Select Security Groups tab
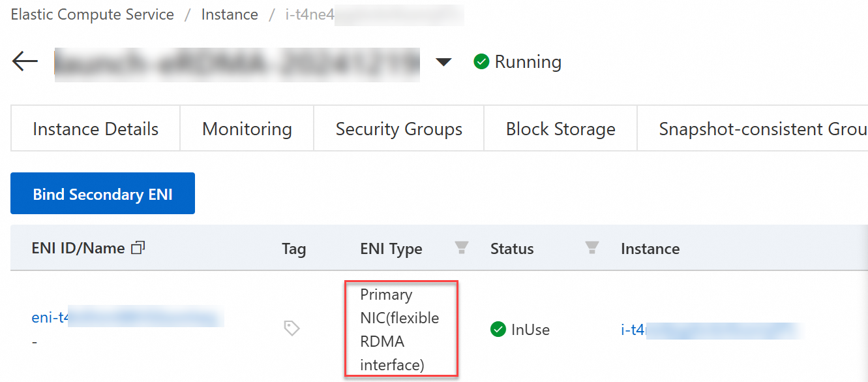868x382 pixels. [399, 129]
